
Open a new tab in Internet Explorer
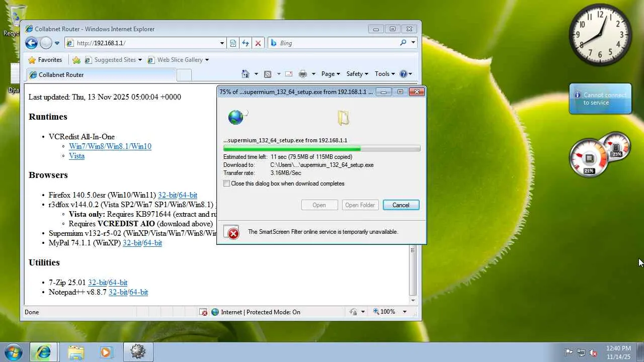point(184,75)
